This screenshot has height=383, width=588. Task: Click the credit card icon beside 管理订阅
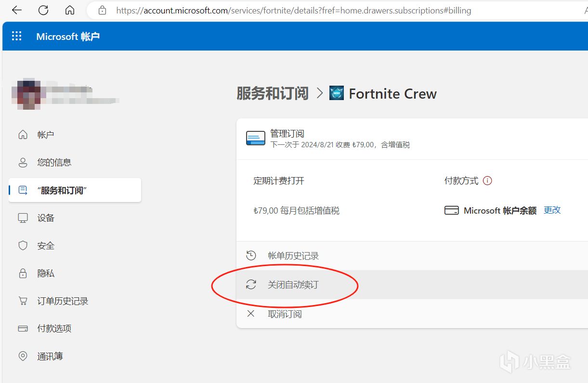(256, 138)
